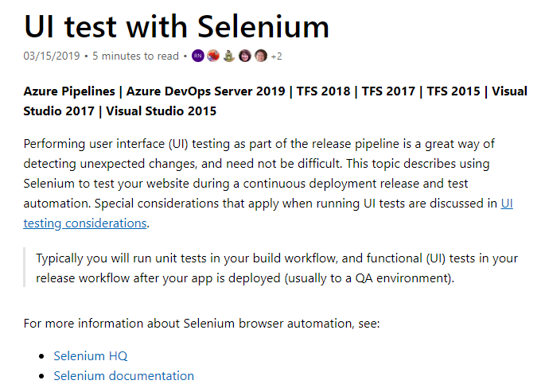Follow the Selenium HQ link
Viewport: 545px width, 392px height.
[x=91, y=356]
